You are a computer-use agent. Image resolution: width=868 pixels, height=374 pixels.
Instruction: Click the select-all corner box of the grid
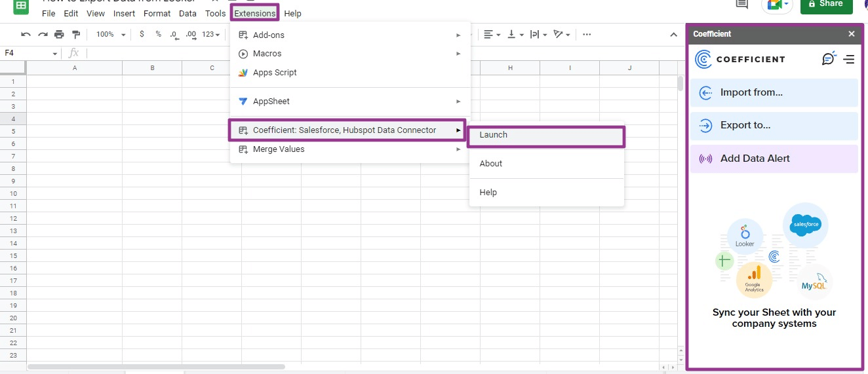pyautogui.click(x=13, y=68)
